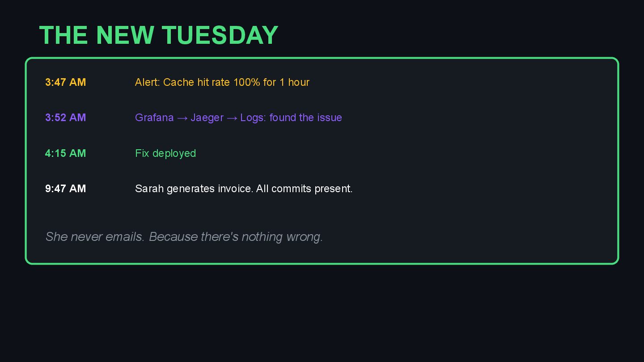Image resolution: width=644 pixels, height=362 pixels.
Task: Select the "All commits present." sentence
Action: [305, 189]
